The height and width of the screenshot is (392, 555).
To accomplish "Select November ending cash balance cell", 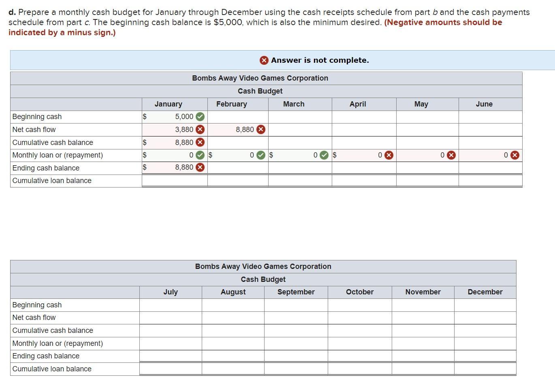I will coord(423,356).
